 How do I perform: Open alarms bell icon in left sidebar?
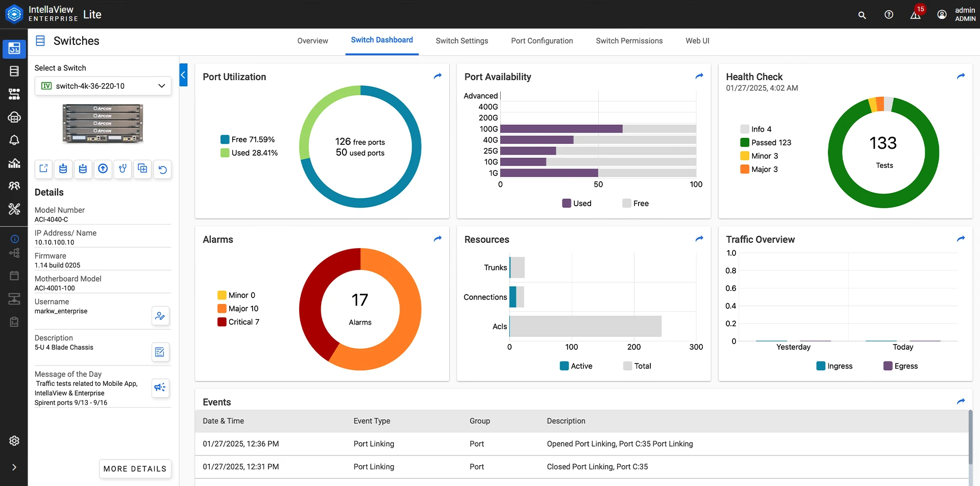pos(14,140)
